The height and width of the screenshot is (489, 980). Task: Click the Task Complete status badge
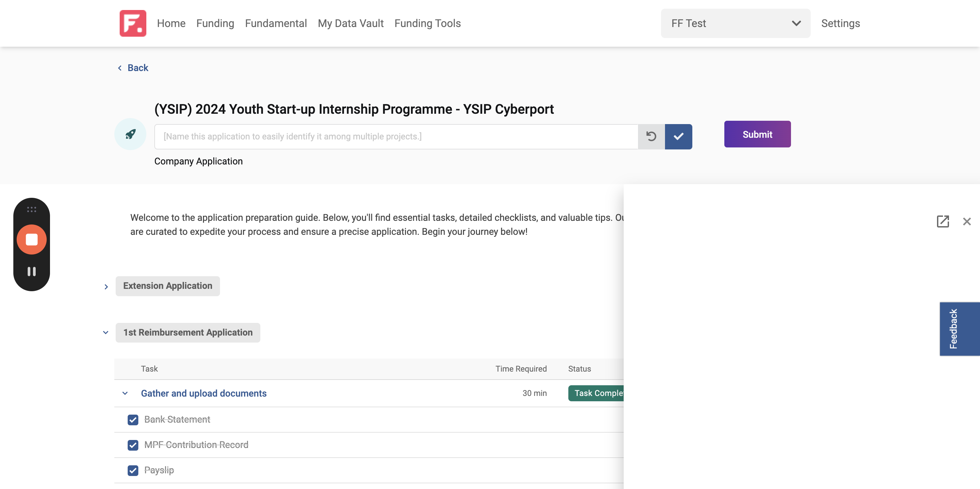coord(596,393)
